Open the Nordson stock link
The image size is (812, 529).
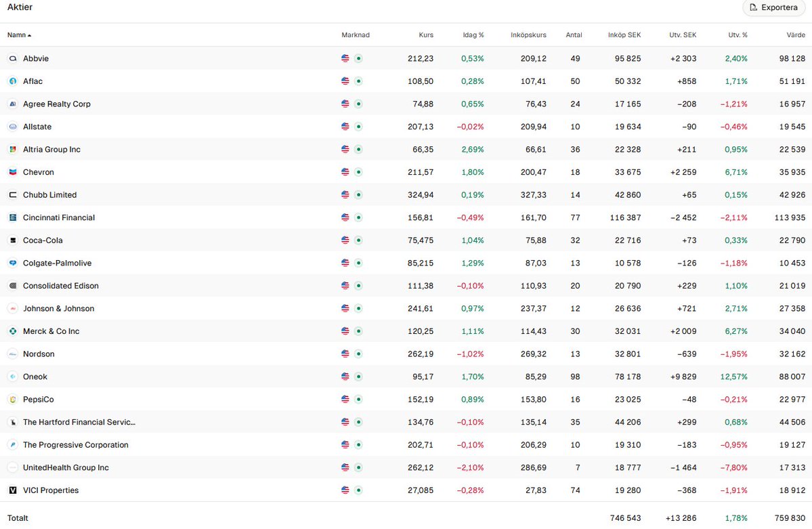pos(39,354)
